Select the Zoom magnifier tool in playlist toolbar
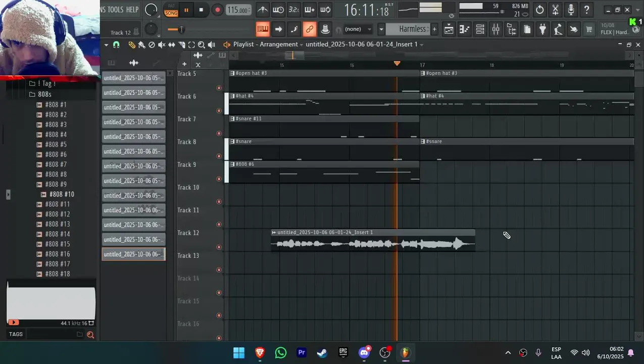This screenshot has height=364, width=644. click(202, 45)
